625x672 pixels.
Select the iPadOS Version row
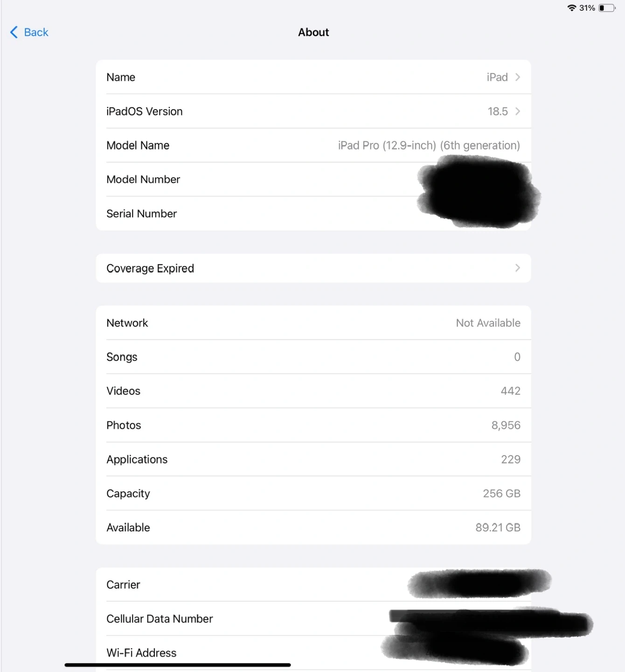[313, 111]
